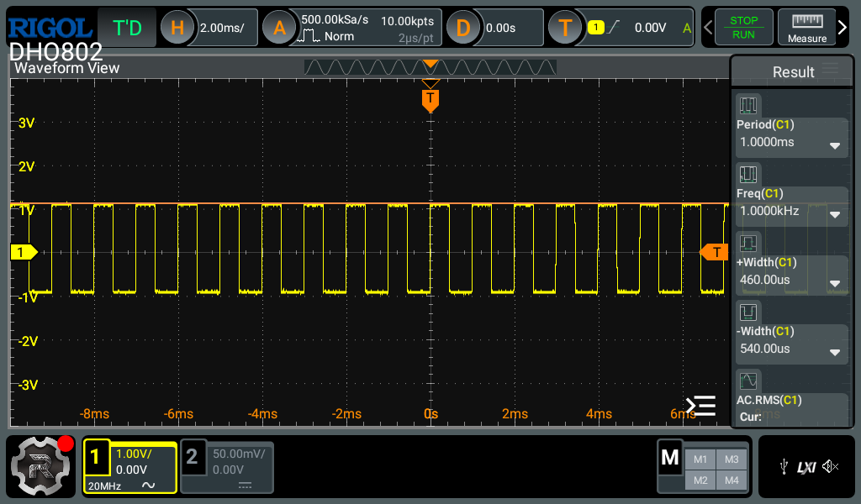Expand the Period measurement dropdown
The image size is (861, 504).
(834, 144)
